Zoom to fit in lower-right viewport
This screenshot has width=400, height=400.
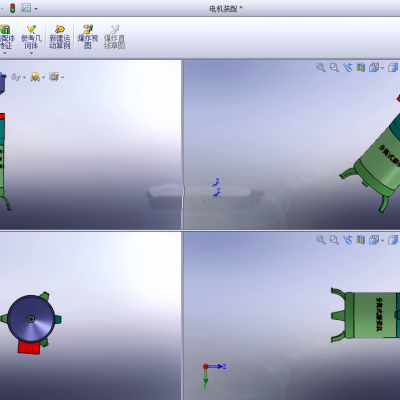coord(321,240)
